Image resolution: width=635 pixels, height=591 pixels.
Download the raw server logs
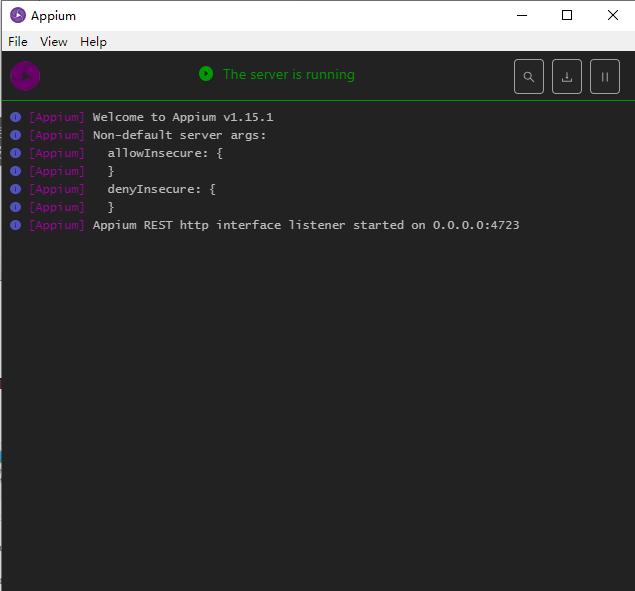[567, 77]
